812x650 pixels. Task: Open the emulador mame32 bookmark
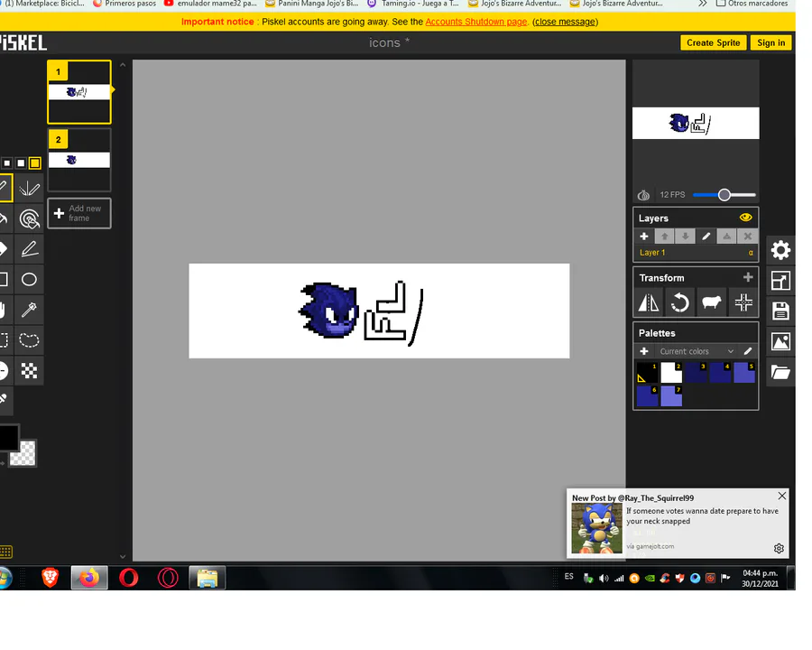pyautogui.click(x=210, y=4)
